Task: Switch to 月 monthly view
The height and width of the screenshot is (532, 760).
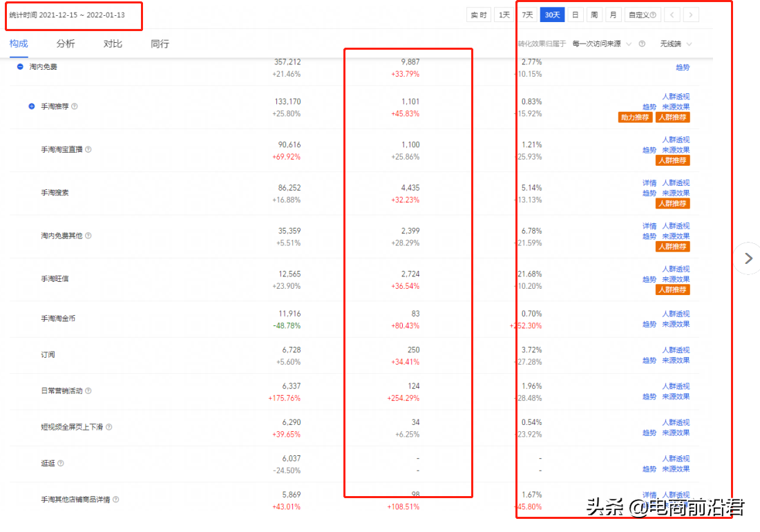Action: coord(613,14)
